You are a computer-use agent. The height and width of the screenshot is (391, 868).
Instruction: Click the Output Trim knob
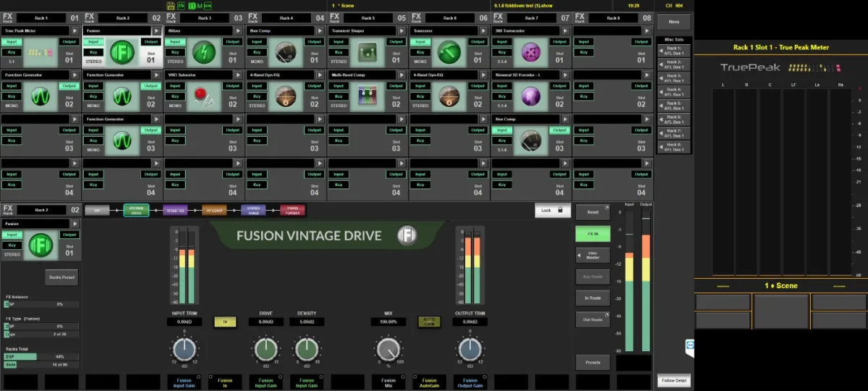point(469,350)
